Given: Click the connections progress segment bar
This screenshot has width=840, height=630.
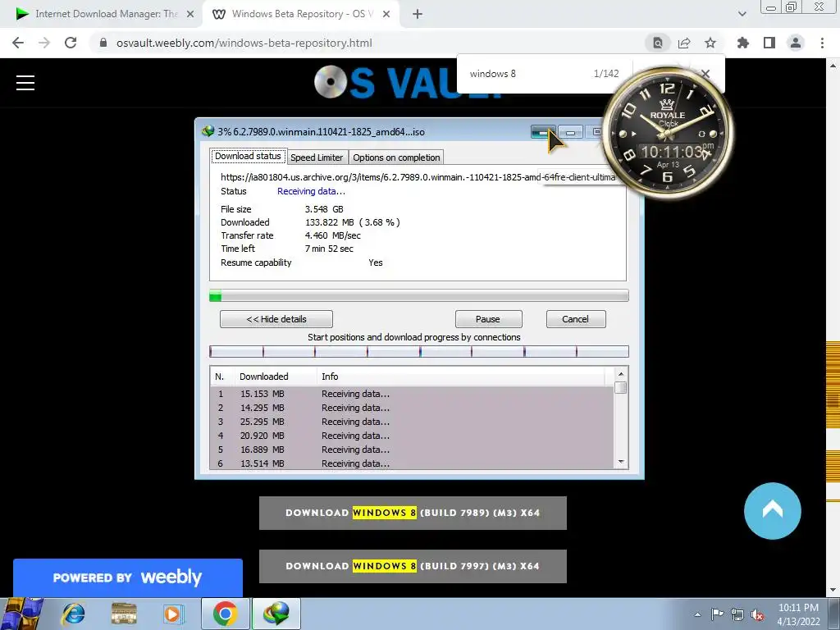Looking at the screenshot, I should click(418, 351).
